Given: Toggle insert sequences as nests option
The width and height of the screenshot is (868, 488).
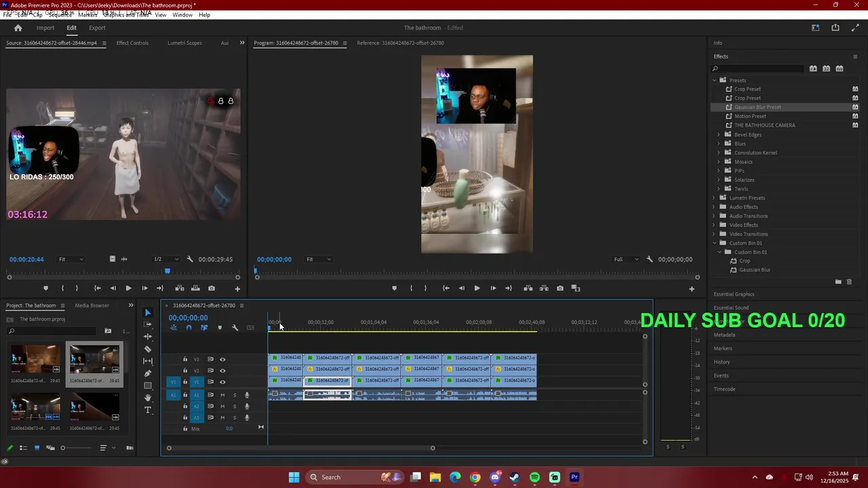Looking at the screenshot, I should (x=174, y=328).
